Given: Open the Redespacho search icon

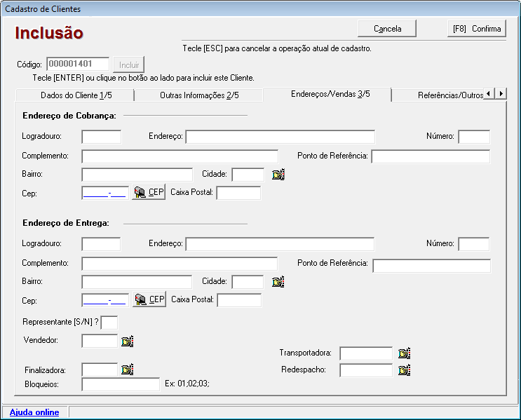Looking at the screenshot, I should (404, 370).
